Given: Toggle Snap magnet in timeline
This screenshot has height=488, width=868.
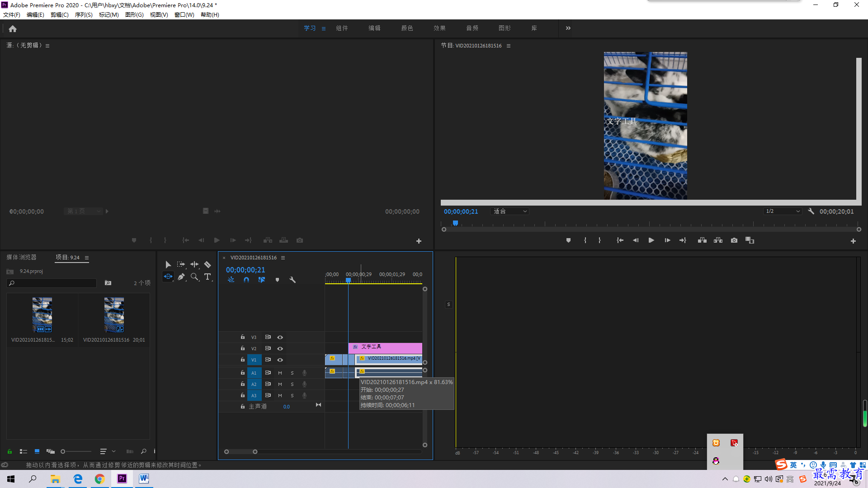Looking at the screenshot, I should pyautogui.click(x=246, y=280).
